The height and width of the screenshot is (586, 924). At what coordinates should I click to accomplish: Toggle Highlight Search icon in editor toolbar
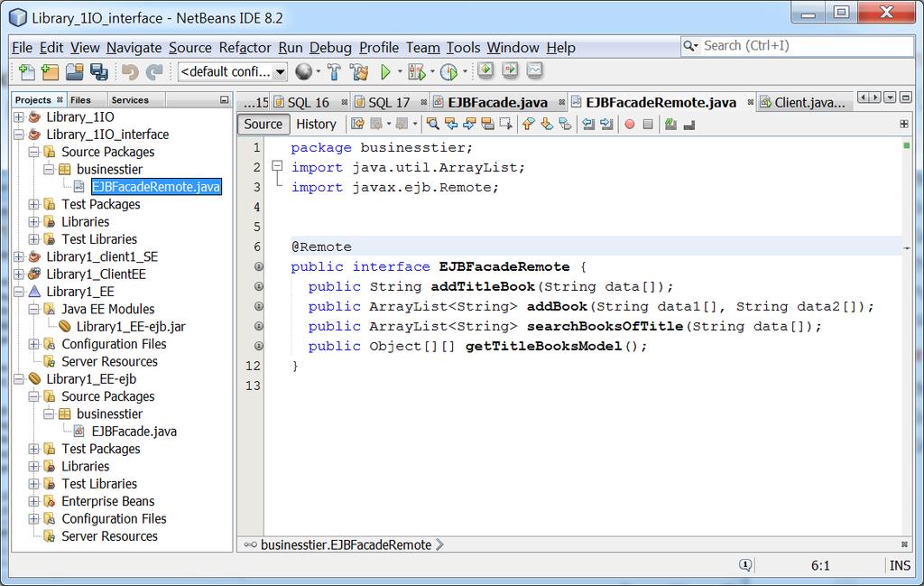(487, 124)
